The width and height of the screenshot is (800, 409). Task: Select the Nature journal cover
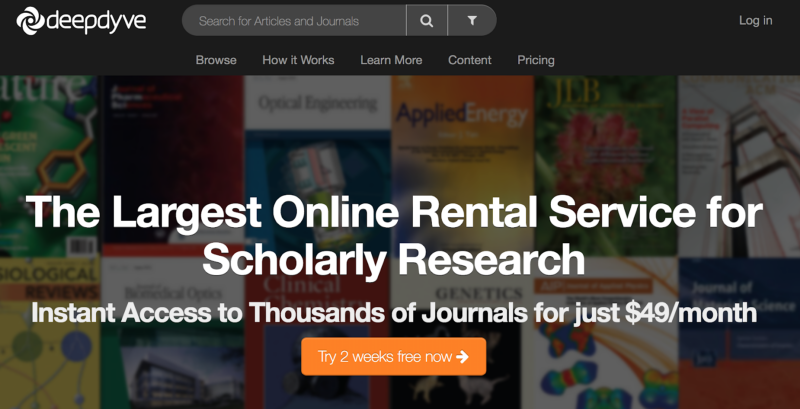pos(49,166)
